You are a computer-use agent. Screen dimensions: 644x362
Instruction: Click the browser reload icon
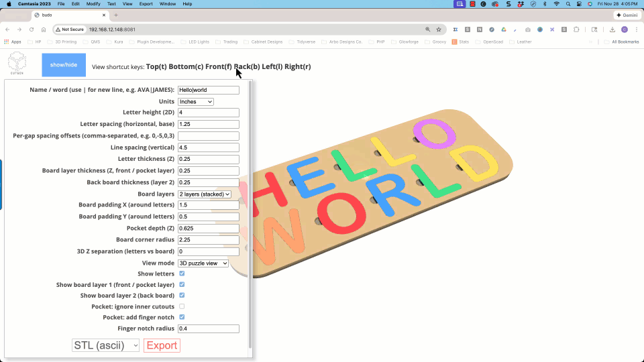31,29
